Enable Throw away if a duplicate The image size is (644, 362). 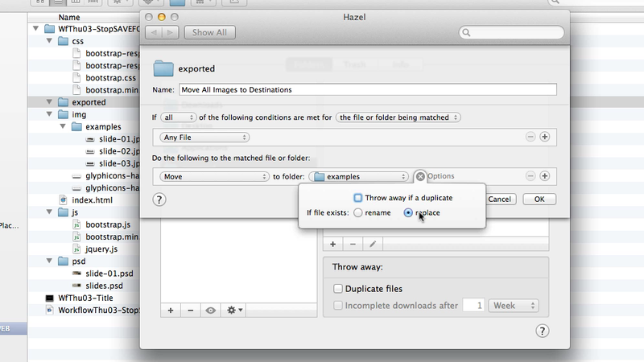click(358, 198)
